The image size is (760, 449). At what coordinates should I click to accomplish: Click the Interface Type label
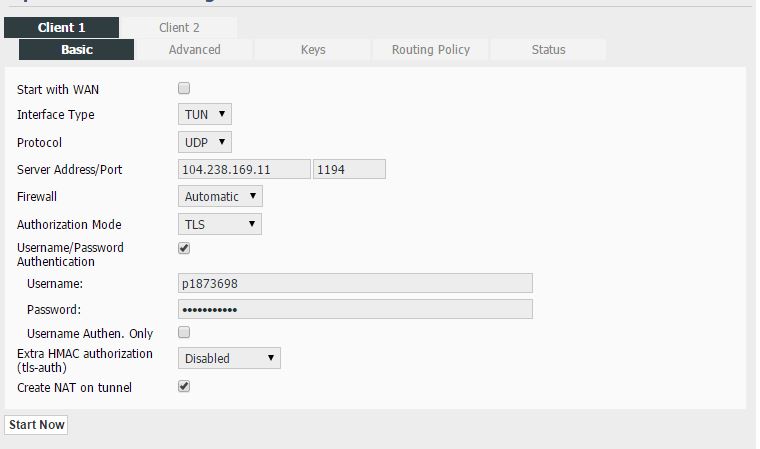(56, 115)
